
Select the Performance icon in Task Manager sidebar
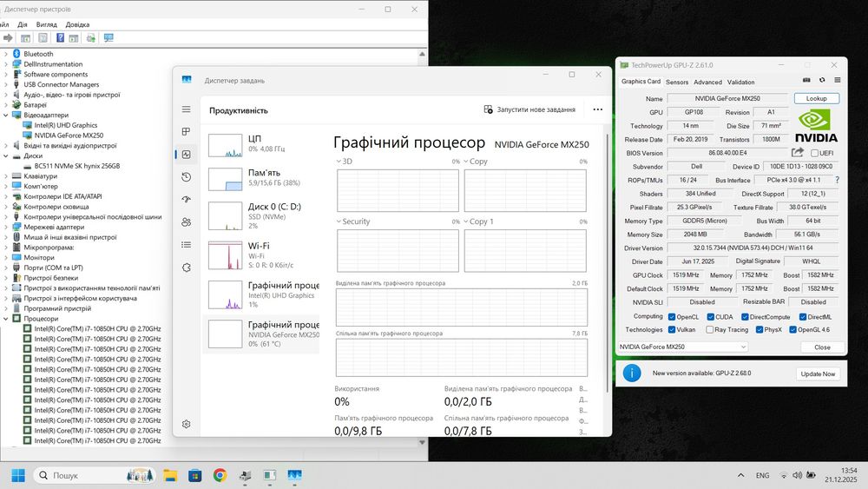(x=186, y=155)
